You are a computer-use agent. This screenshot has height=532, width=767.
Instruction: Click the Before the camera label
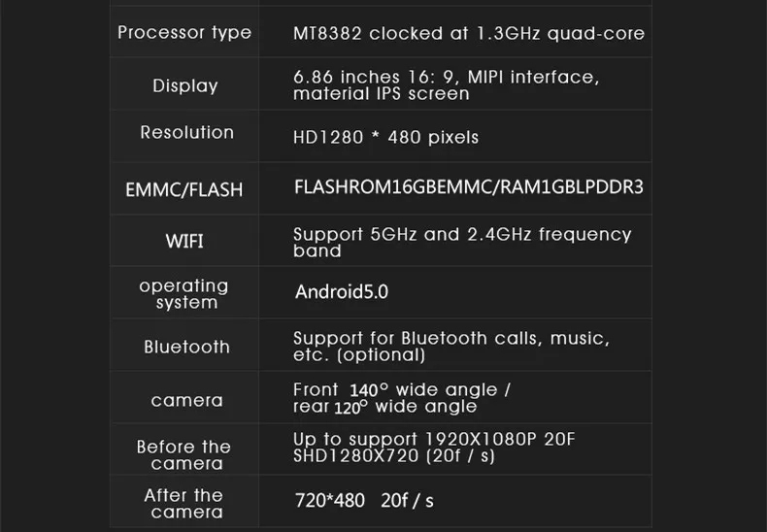(183, 454)
